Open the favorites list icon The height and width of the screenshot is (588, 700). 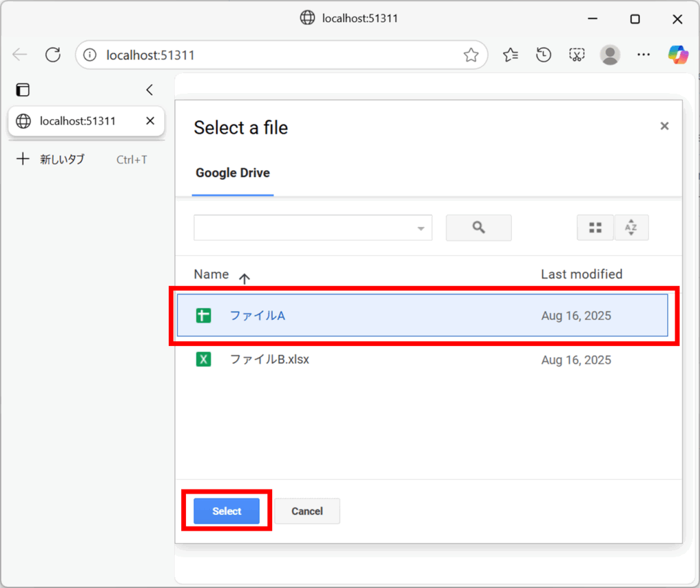point(510,55)
